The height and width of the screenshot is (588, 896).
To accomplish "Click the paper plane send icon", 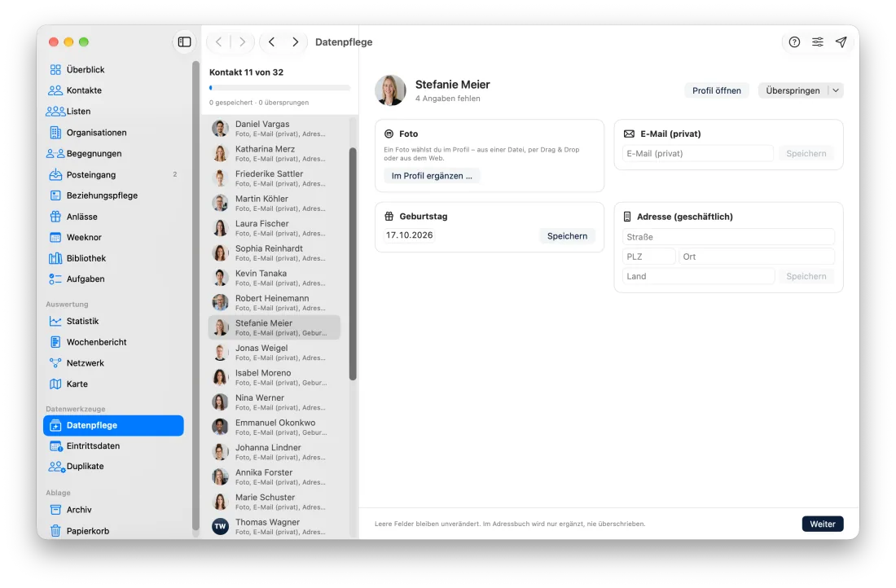I will click(x=841, y=42).
